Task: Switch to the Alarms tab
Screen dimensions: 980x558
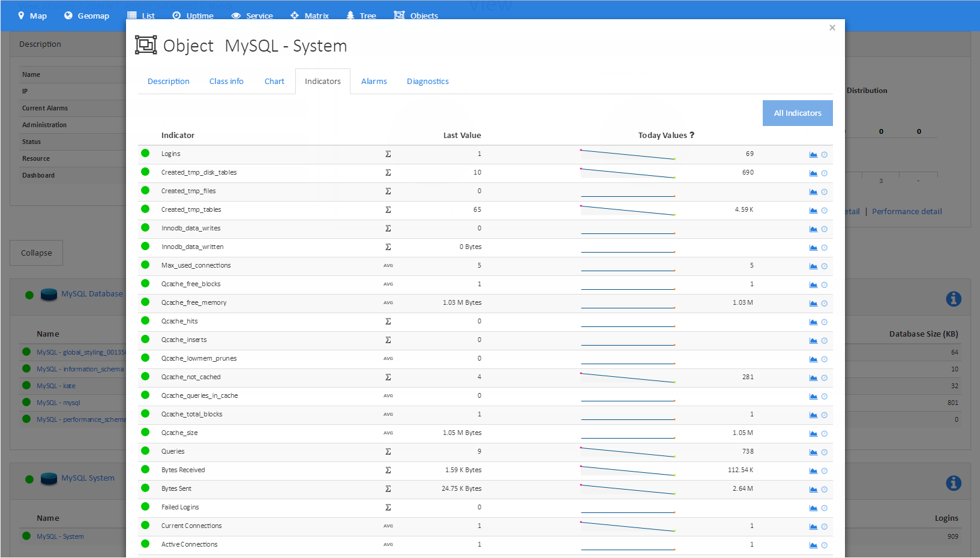Action: tap(374, 81)
